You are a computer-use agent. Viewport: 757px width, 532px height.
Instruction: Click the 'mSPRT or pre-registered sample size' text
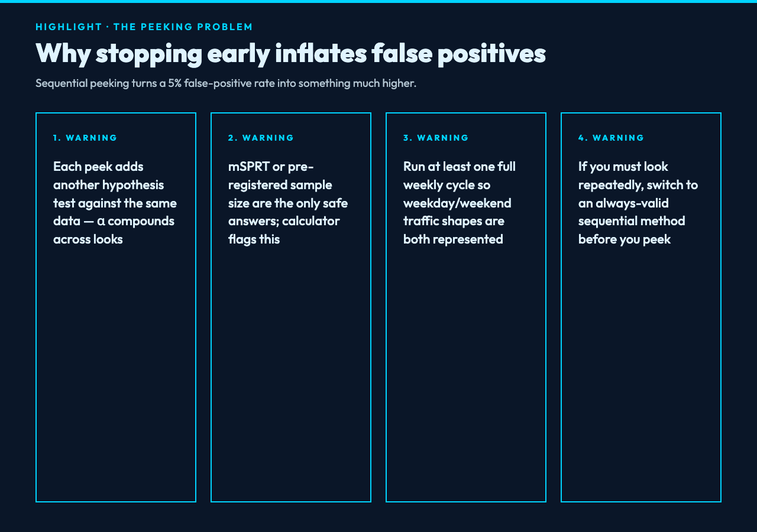280,184
